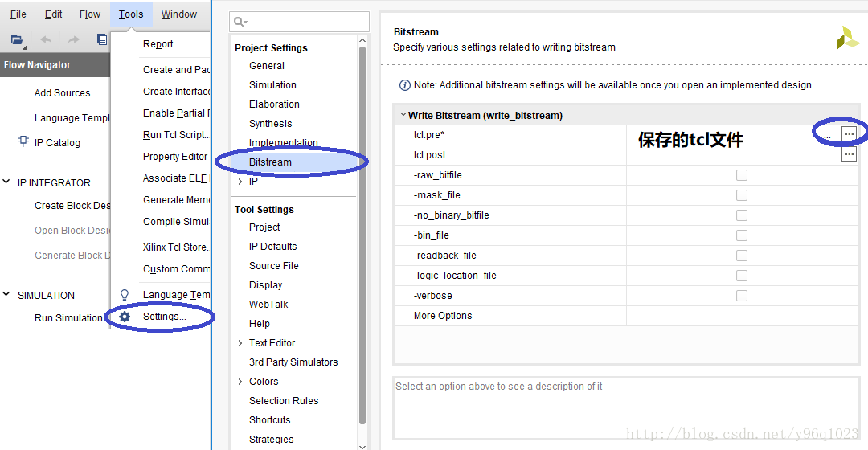Collapse the IP INTEGRATOR section

[6, 182]
